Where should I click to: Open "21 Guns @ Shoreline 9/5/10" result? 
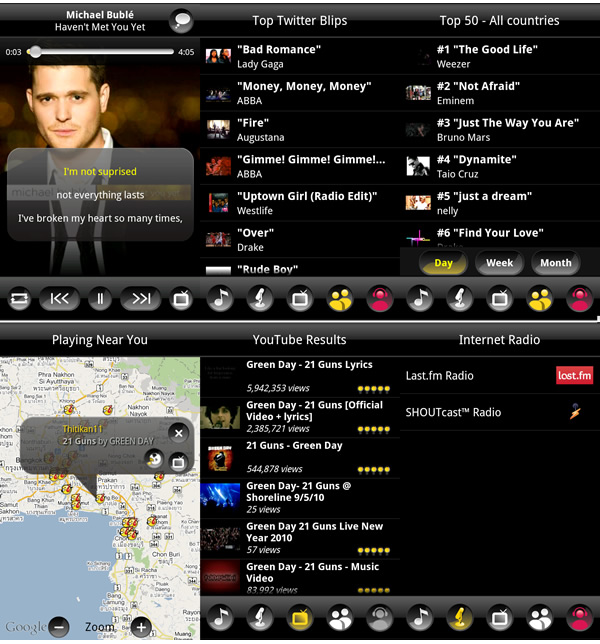click(x=300, y=498)
